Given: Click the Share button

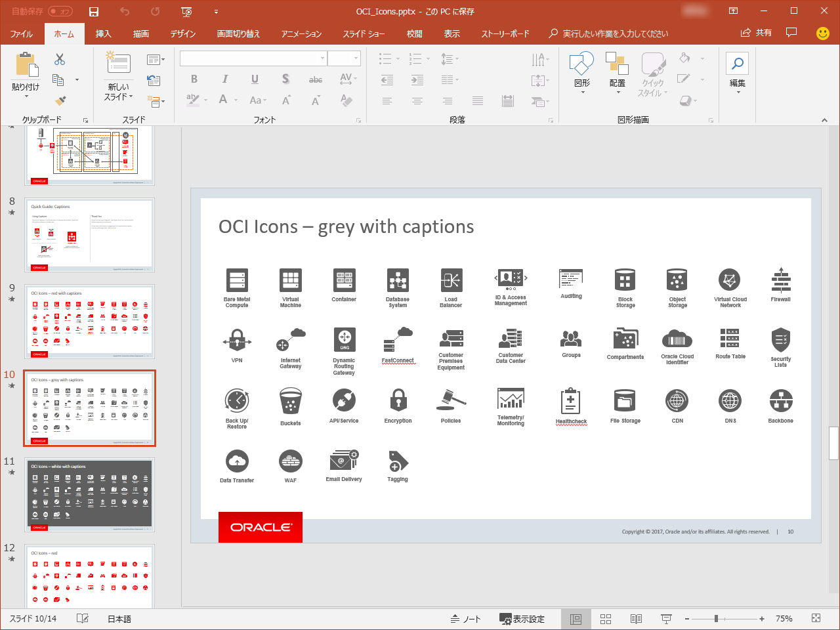Looking at the screenshot, I should click(x=756, y=33).
